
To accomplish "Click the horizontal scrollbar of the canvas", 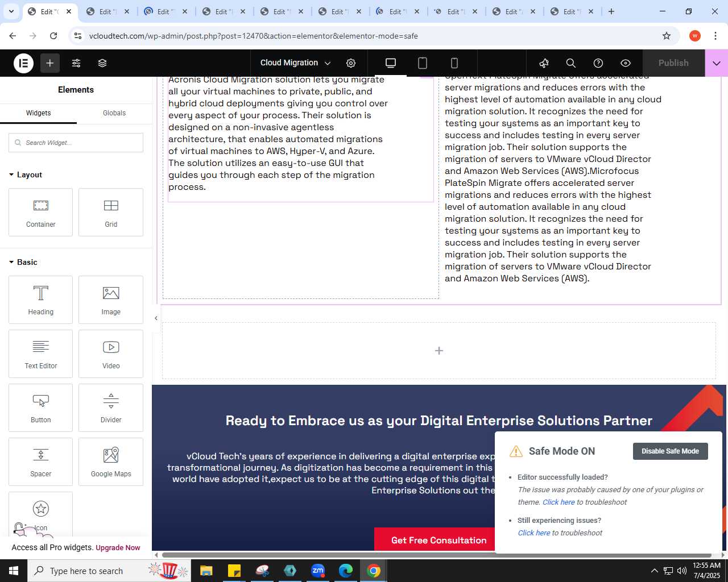I will click(x=437, y=555).
